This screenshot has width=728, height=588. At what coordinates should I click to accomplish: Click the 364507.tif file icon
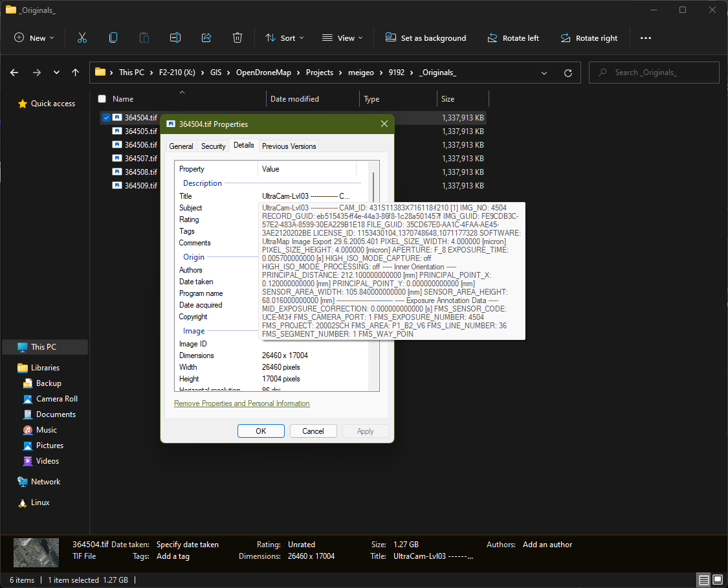117,158
